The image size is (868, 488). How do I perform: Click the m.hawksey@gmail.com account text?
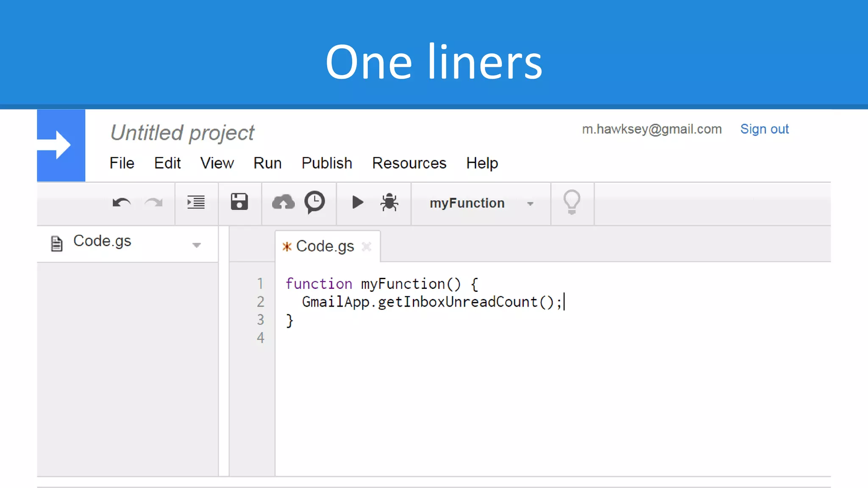[x=652, y=129]
